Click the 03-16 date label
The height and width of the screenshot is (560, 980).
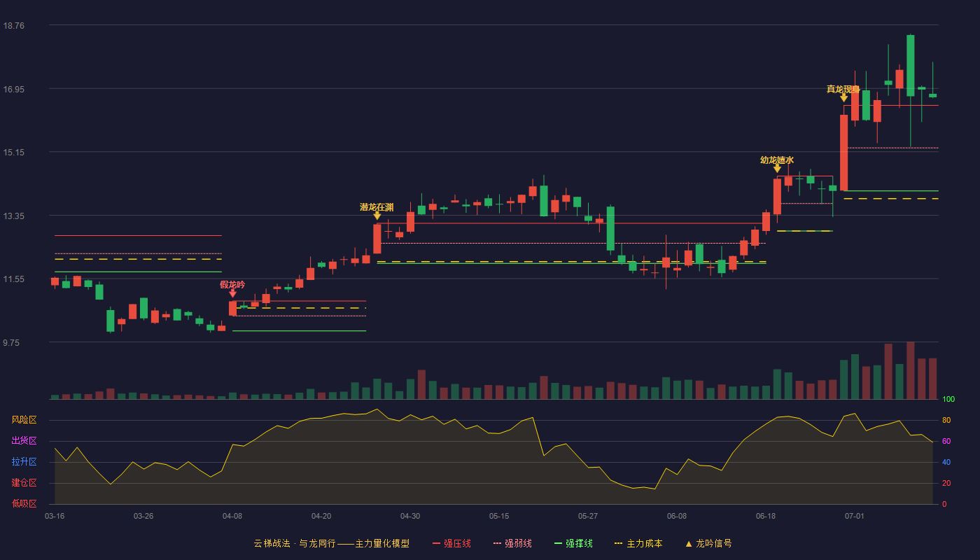pyautogui.click(x=55, y=516)
